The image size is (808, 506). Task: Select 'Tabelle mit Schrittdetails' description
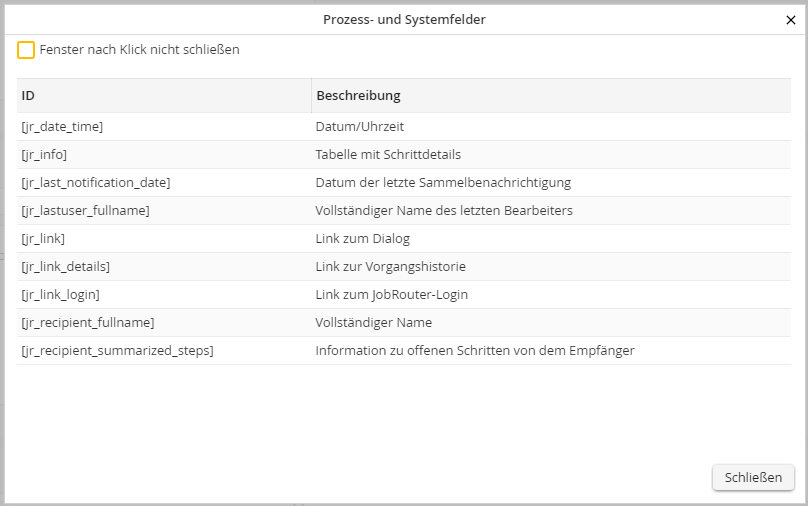click(x=388, y=155)
